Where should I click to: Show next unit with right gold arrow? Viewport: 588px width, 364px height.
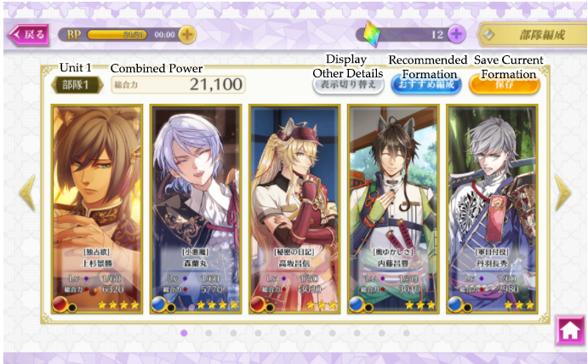(563, 192)
